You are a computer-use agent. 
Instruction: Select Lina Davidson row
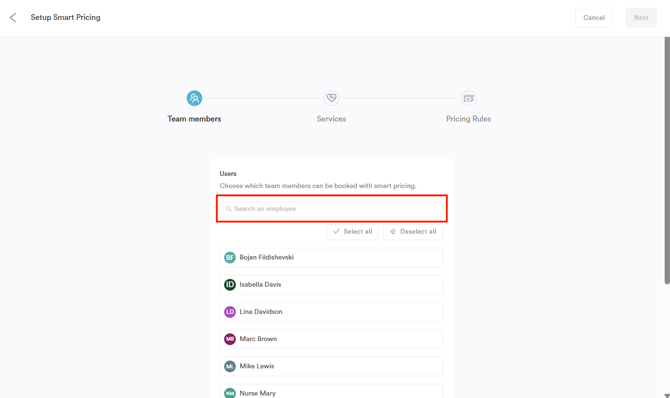(x=332, y=312)
